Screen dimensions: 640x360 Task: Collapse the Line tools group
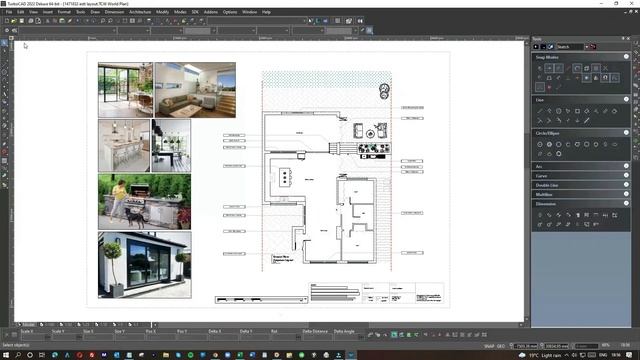626,99
